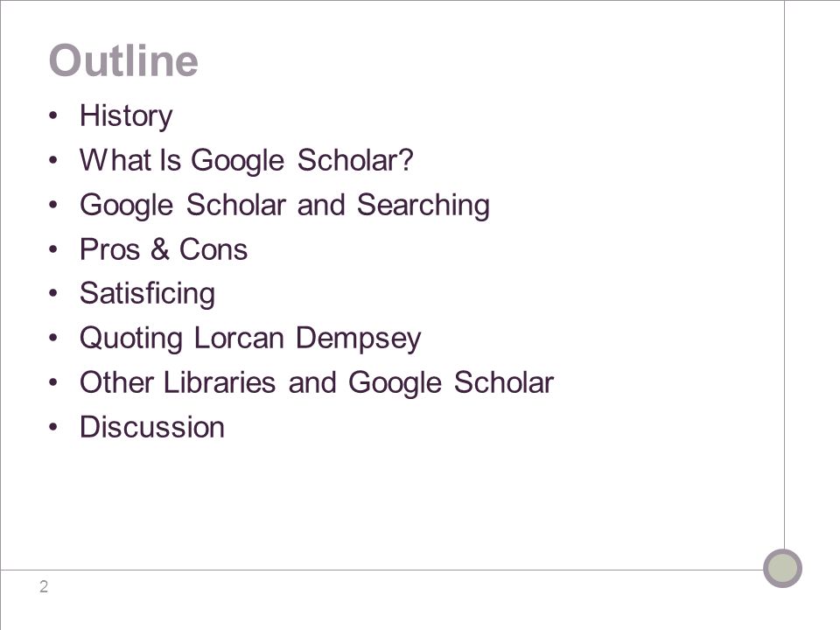Select the History bullet item
This screenshot has height=630, width=840.
[x=126, y=116]
